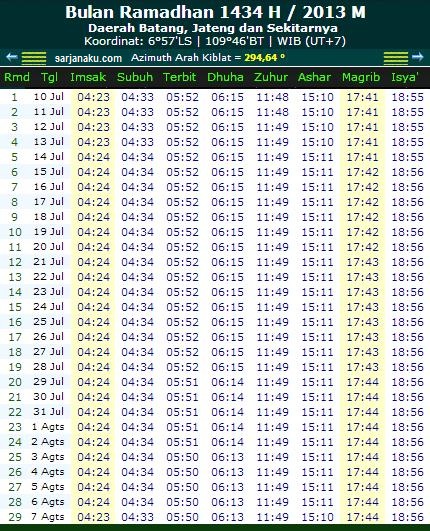Viewport: 430px width, 531px height.
Task: Select the Magrib time for 15 Jul
Action: click(x=362, y=172)
